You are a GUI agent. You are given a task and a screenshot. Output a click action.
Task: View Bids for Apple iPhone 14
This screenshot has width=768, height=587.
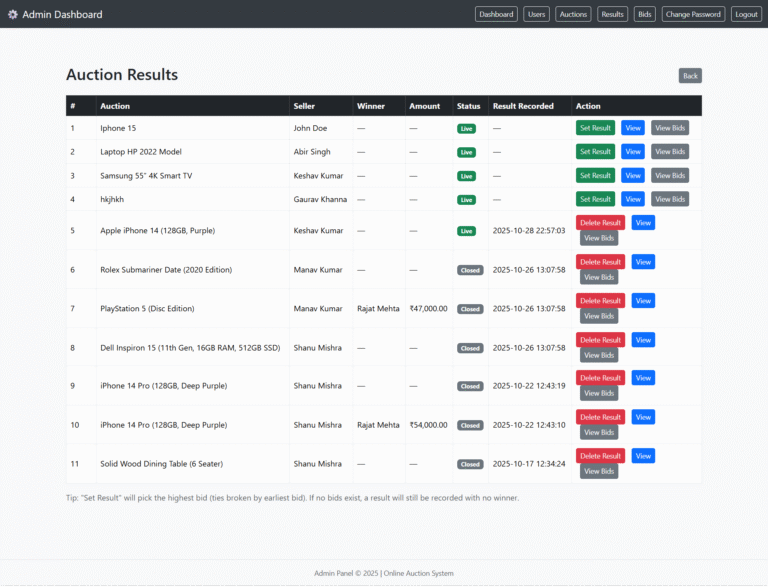(599, 238)
